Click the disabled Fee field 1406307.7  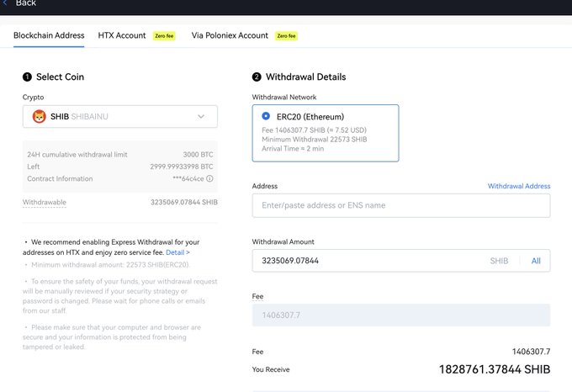401,315
